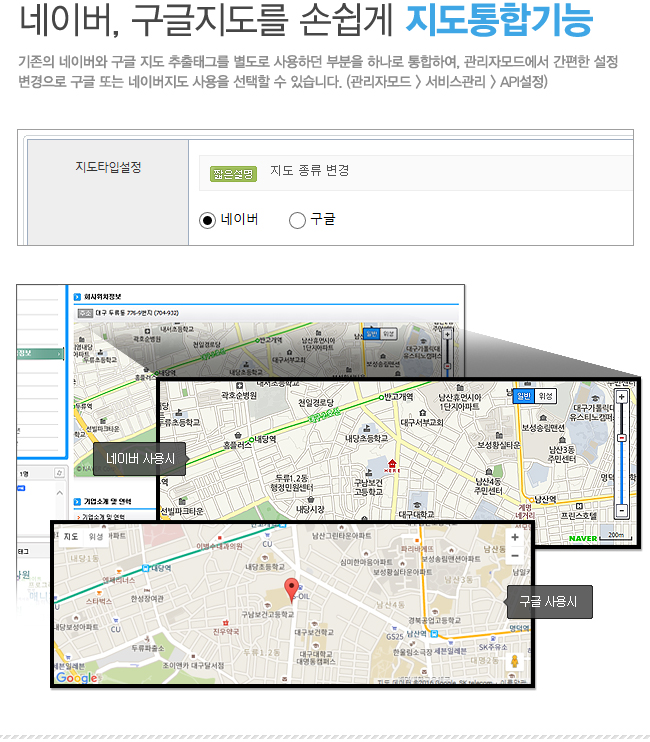Switch small background Naver map to 위성
This screenshot has height=742, width=650.
click(388, 334)
